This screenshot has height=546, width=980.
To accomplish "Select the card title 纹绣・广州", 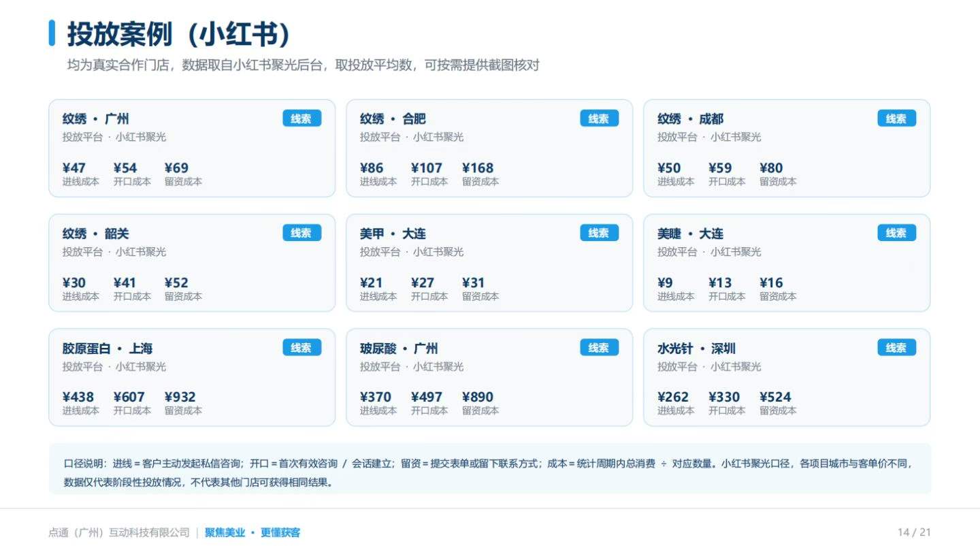I will 96,119.
